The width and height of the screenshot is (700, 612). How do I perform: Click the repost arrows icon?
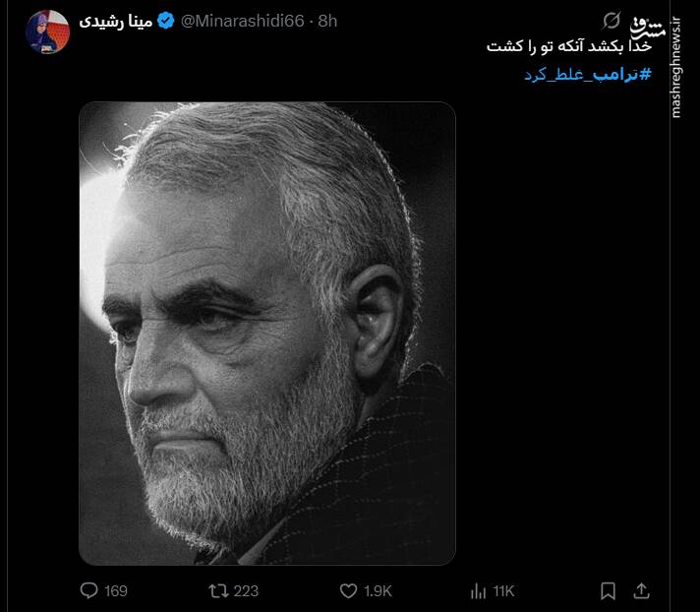coord(219,590)
